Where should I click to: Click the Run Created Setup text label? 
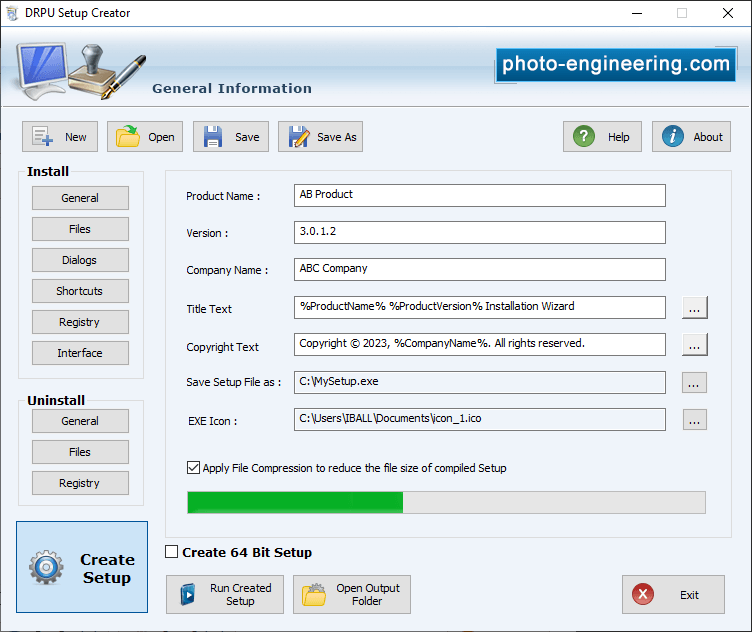(241, 595)
